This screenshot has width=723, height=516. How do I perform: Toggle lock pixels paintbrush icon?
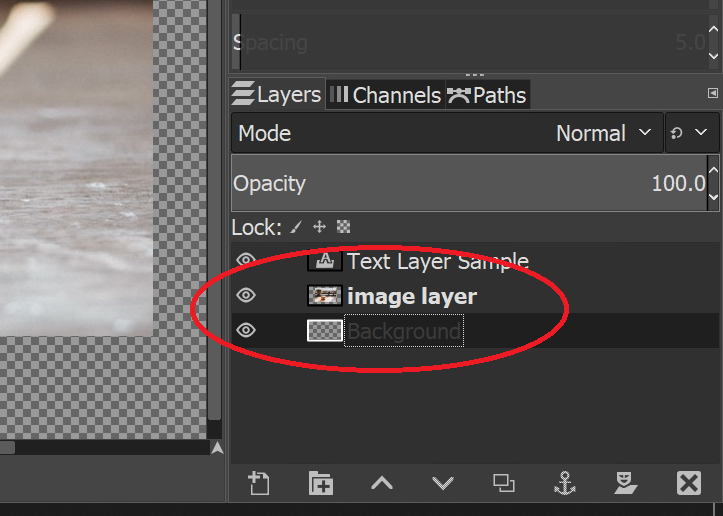coord(296,227)
